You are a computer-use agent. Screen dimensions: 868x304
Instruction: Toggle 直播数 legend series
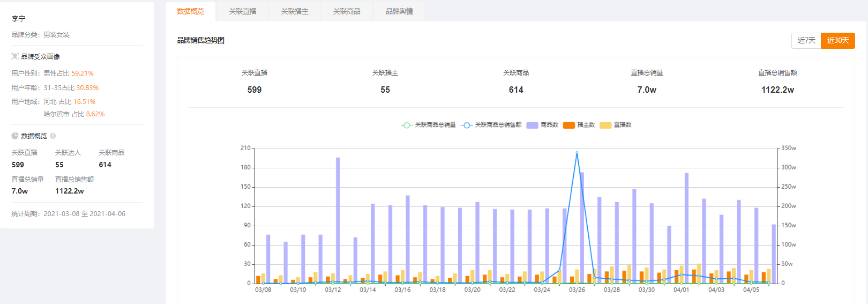point(616,125)
